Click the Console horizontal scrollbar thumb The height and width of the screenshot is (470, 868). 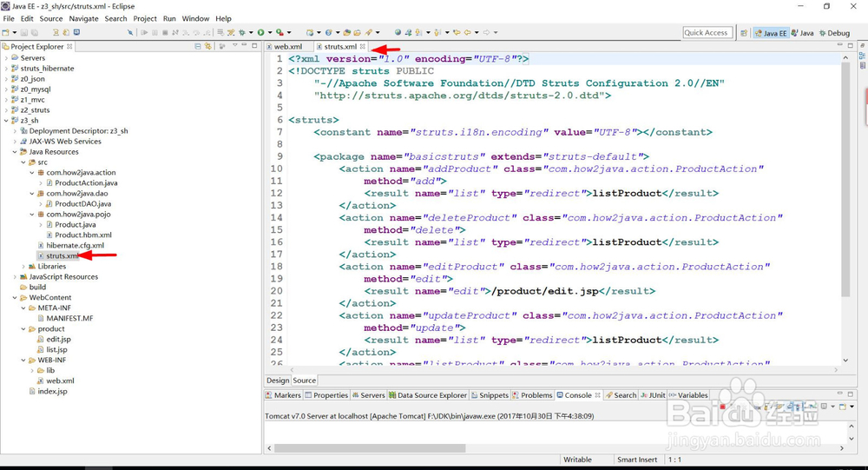(x=370, y=447)
